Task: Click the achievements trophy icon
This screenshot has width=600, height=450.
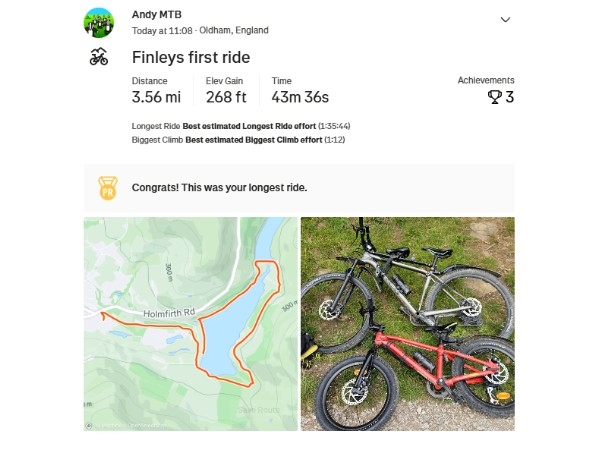Action: tap(494, 97)
